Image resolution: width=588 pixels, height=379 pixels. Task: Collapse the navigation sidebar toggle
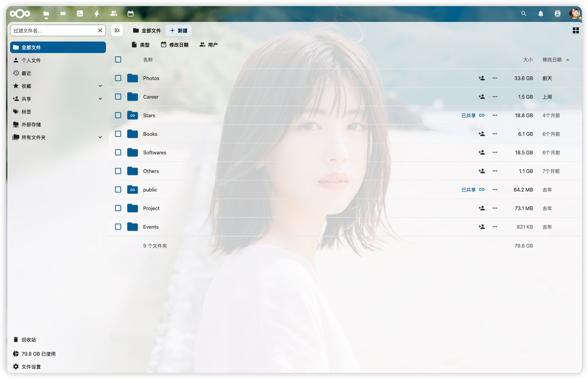coord(117,31)
